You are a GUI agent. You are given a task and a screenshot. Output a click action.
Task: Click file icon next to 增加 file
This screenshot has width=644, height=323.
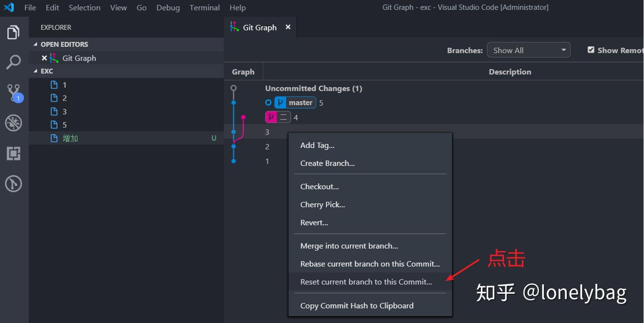pyautogui.click(x=54, y=138)
